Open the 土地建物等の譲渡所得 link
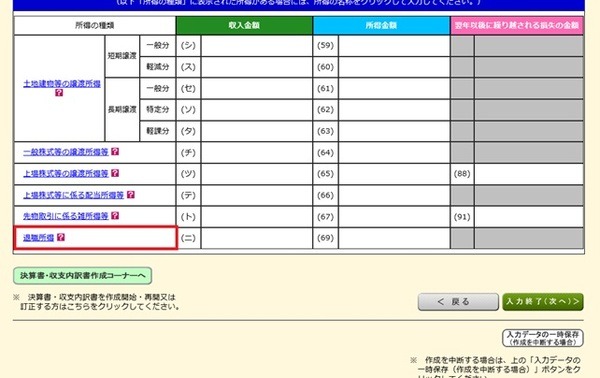 click(x=62, y=84)
